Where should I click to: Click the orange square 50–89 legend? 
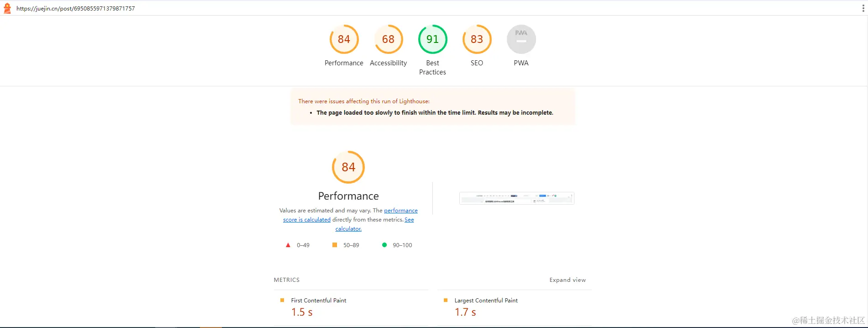pos(335,245)
